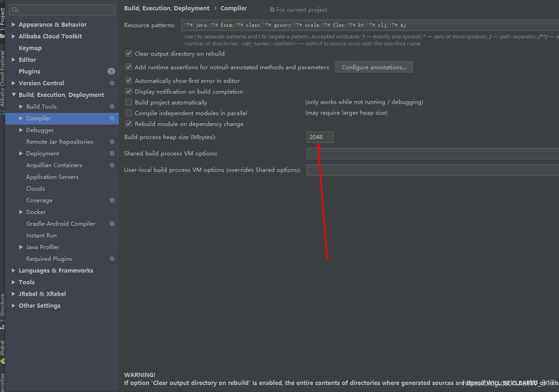Open the JRebel side tab

pos(2,352)
